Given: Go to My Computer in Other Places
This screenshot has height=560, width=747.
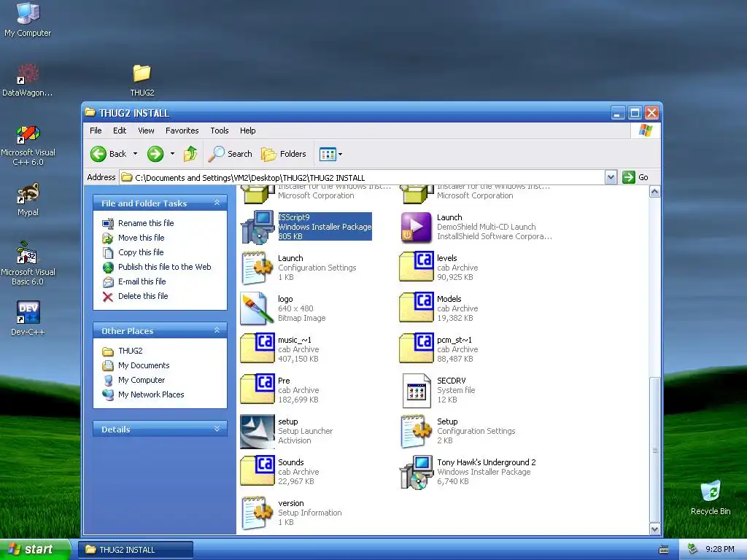Looking at the screenshot, I should tap(142, 380).
